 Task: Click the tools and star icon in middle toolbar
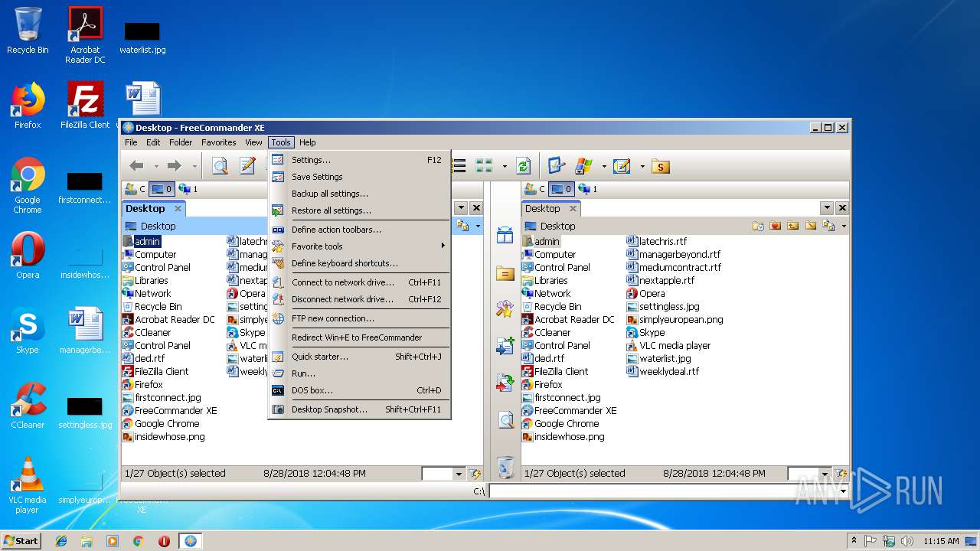coord(505,308)
